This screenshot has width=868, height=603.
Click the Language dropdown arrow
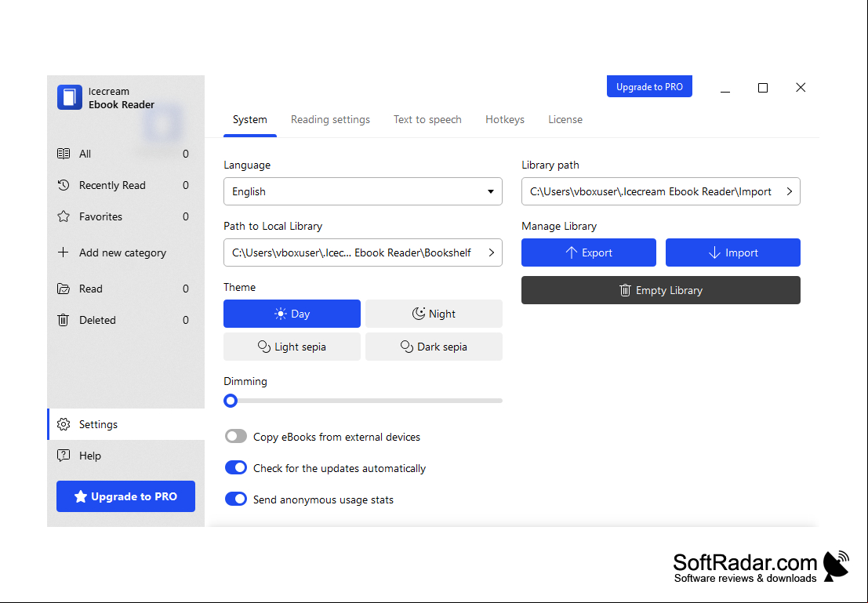491,191
